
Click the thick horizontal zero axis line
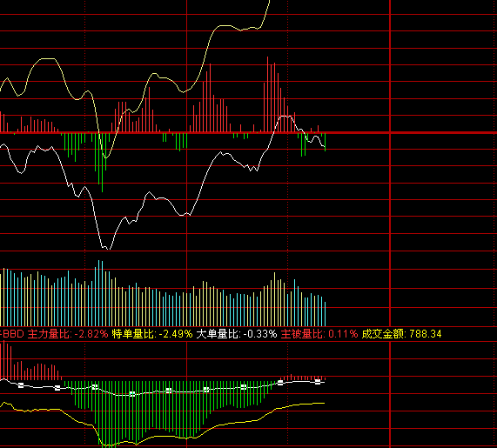click(x=249, y=132)
